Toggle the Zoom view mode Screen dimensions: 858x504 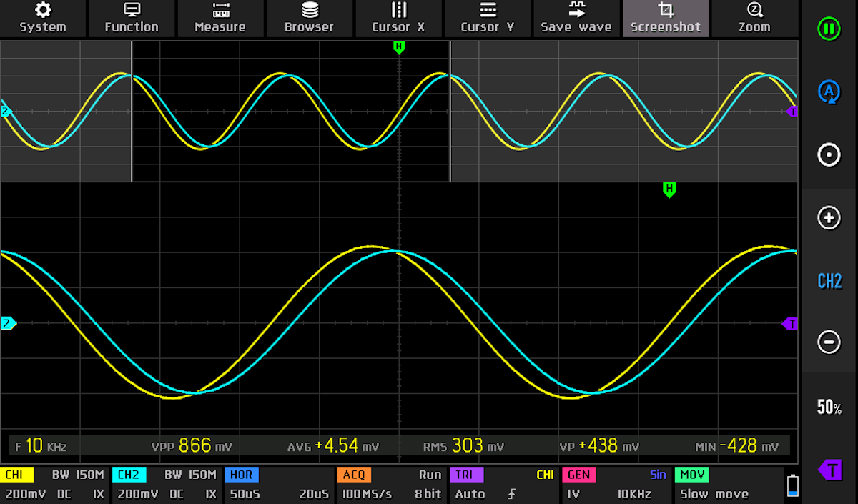click(x=754, y=19)
